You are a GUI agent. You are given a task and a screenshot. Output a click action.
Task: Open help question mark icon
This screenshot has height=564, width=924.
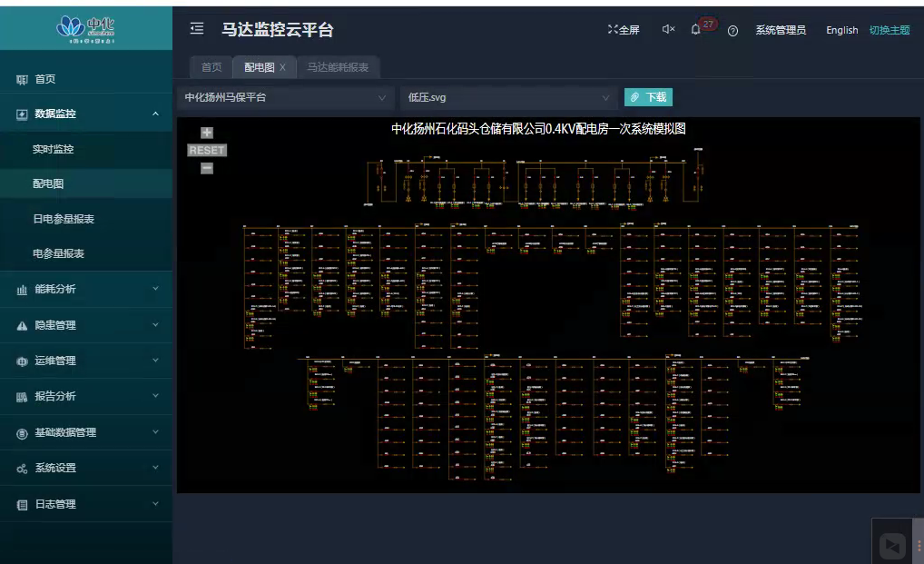pyautogui.click(x=732, y=31)
